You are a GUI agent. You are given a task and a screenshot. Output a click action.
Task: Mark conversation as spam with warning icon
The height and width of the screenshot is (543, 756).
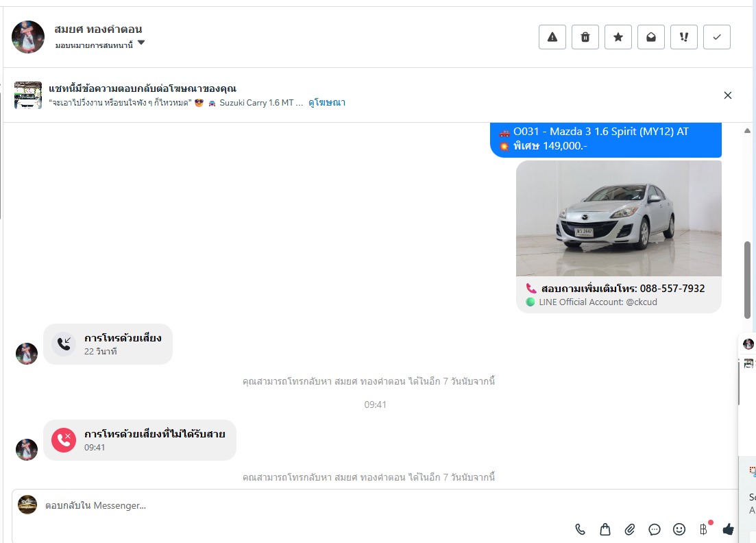pyautogui.click(x=552, y=37)
